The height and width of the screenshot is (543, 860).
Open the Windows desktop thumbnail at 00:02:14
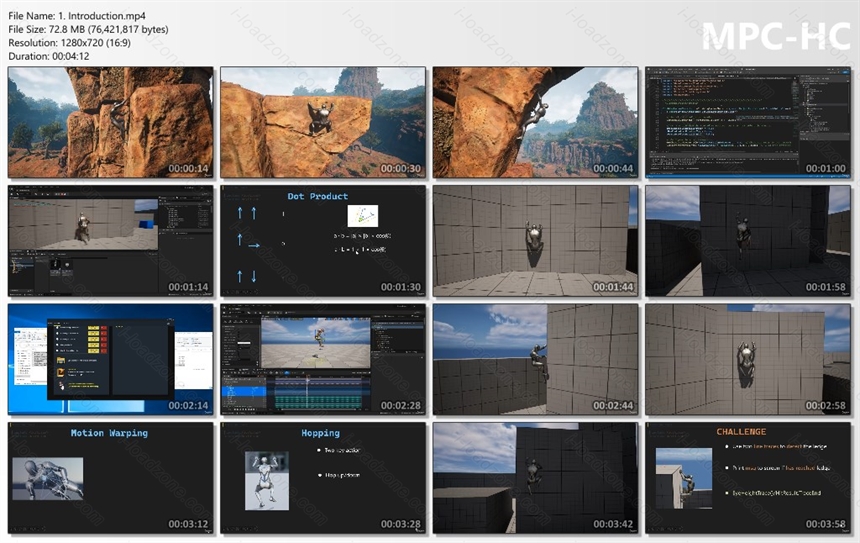click(111, 359)
